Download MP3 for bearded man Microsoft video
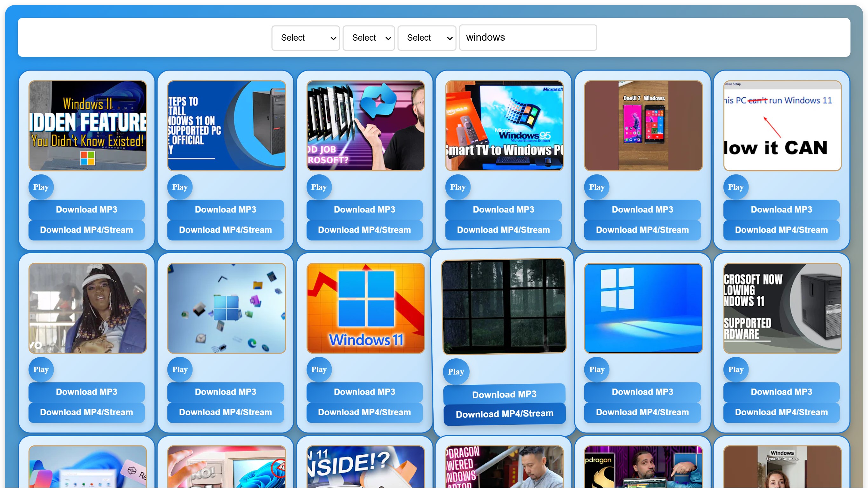The width and height of the screenshot is (868, 488). coord(364,209)
